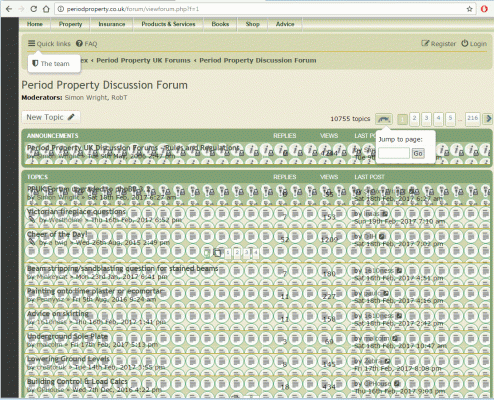Click the Go button

[418, 154]
